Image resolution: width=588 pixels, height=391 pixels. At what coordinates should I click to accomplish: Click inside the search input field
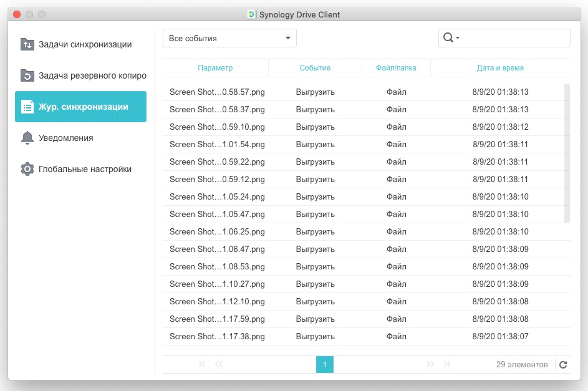514,38
